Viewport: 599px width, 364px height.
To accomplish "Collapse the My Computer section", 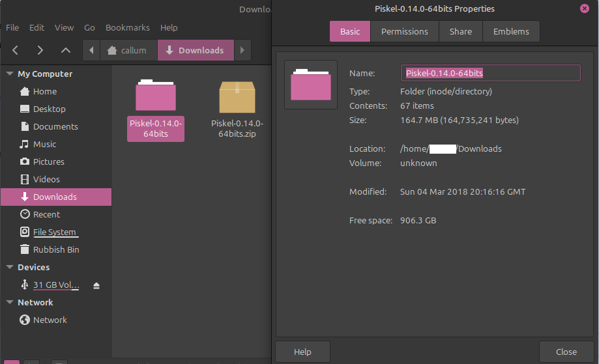I will (x=10, y=74).
